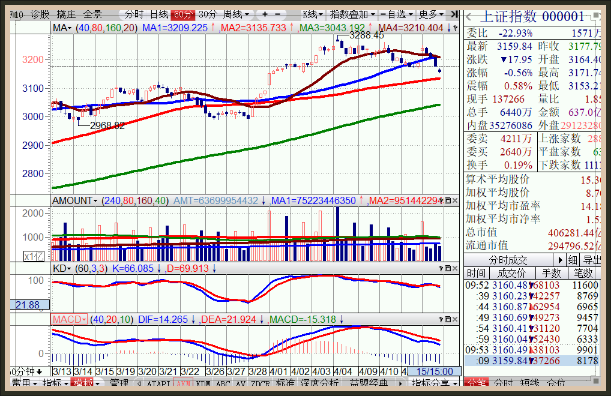This screenshot has width=611, height=396.
Task: Click the small square icon right of 000001
Action: click(x=596, y=16)
